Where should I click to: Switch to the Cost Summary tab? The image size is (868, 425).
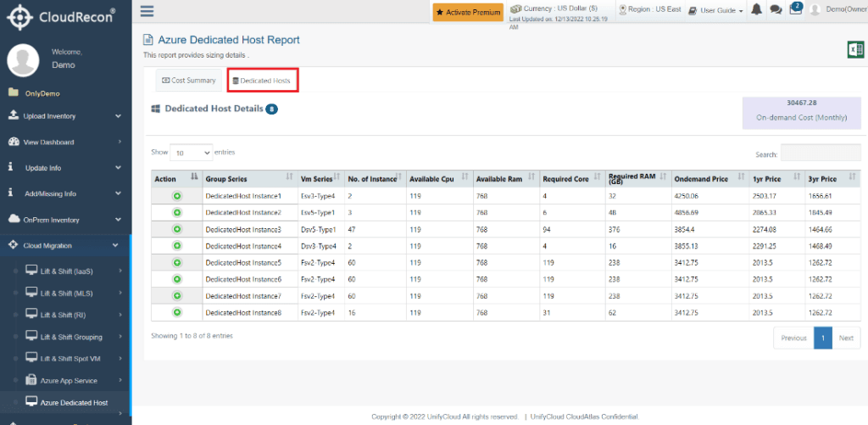tap(189, 81)
